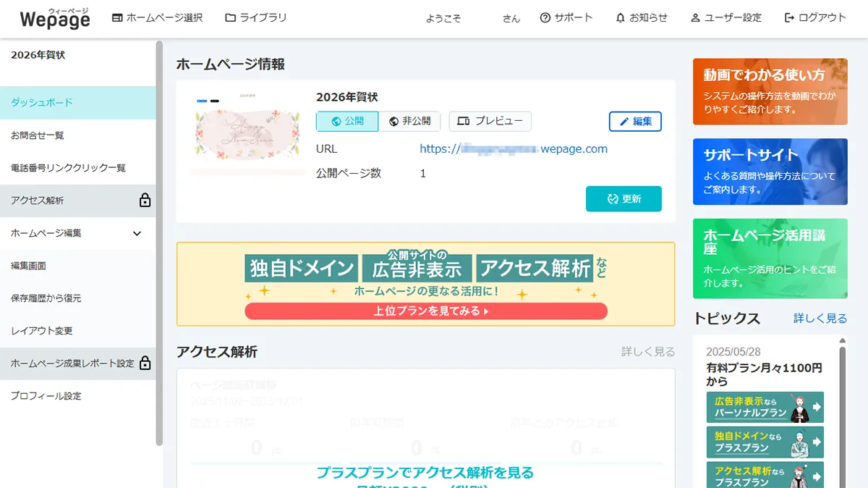Click the wepage.com site URL link

(x=512, y=149)
